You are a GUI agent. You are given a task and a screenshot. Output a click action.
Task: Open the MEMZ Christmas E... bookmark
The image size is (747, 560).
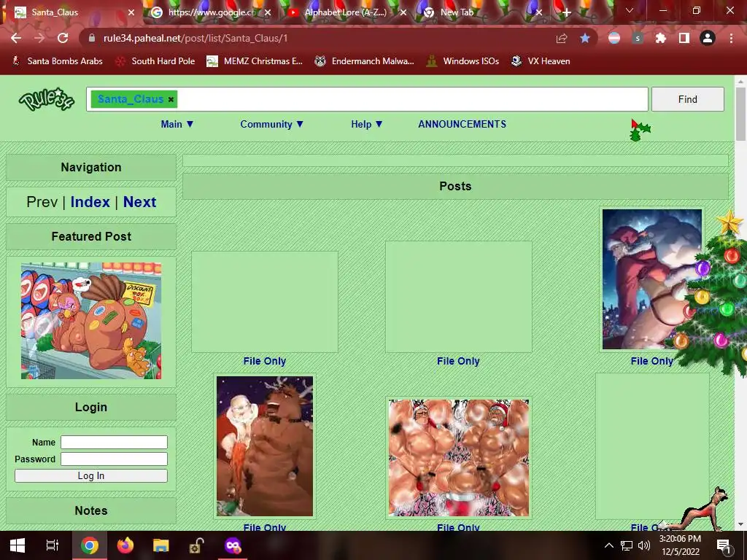(x=255, y=61)
